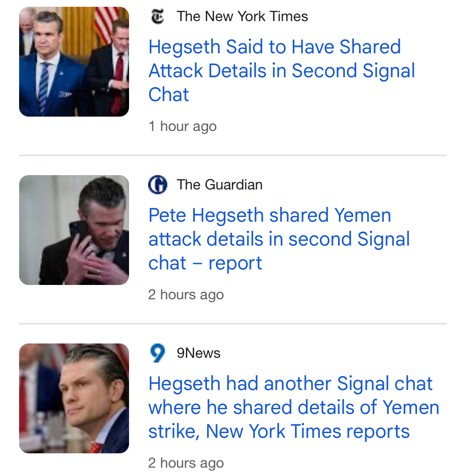Open the 9News source name
Image resolution: width=466 pixels, height=476 pixels.
pyautogui.click(x=198, y=353)
